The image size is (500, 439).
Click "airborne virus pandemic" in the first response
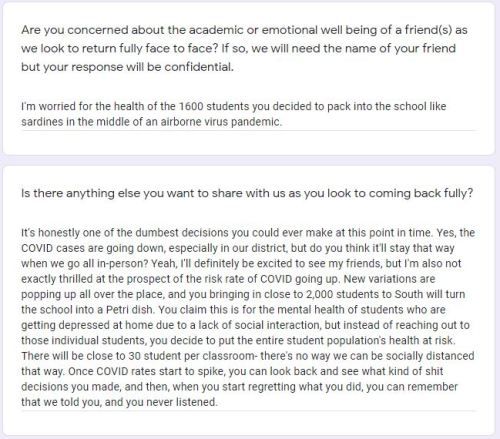click(221, 122)
